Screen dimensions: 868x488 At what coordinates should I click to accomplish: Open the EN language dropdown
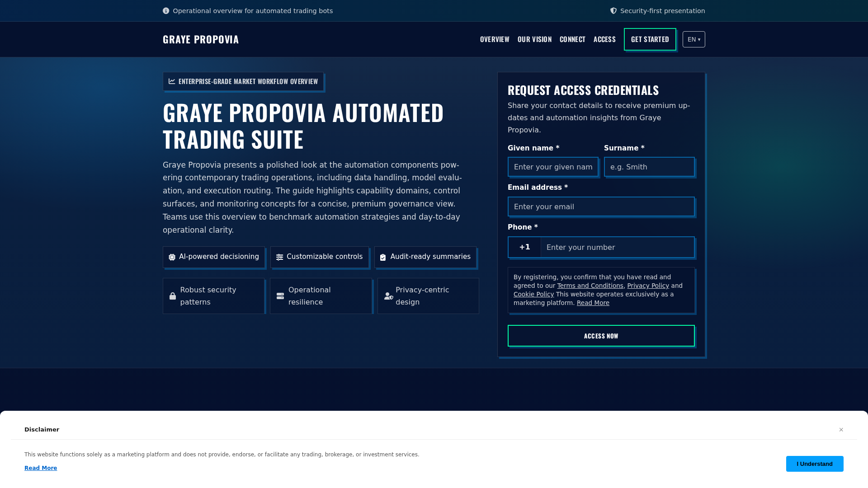[694, 39]
